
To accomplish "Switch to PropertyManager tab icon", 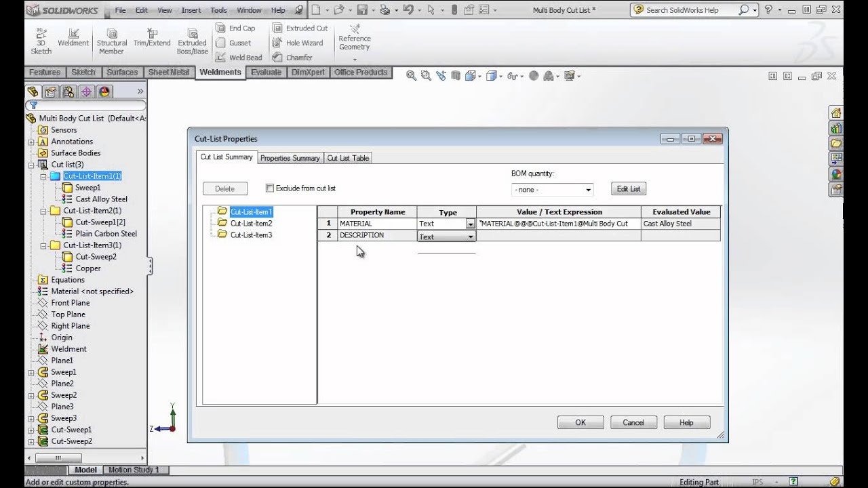I will point(50,92).
